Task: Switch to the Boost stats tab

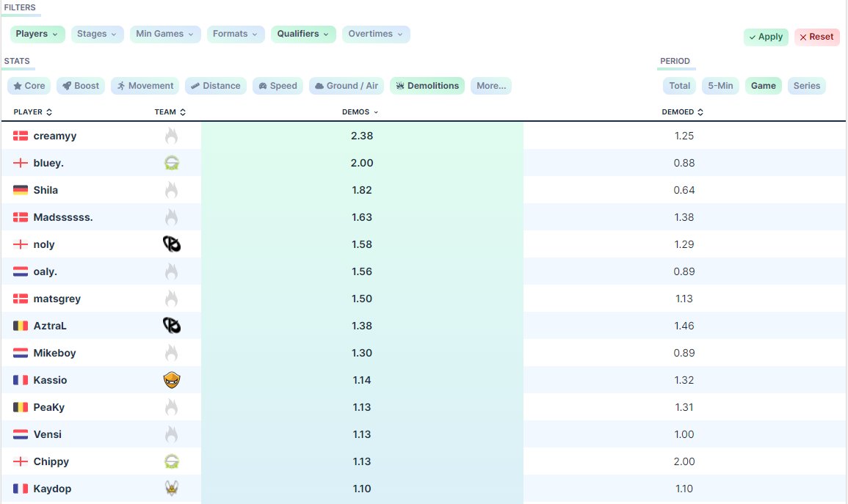Action: click(81, 86)
